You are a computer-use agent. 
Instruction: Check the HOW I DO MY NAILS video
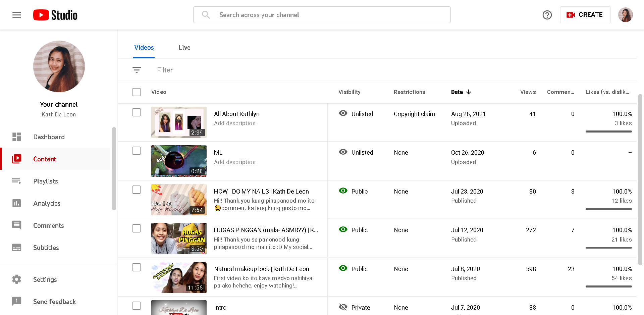tap(137, 190)
